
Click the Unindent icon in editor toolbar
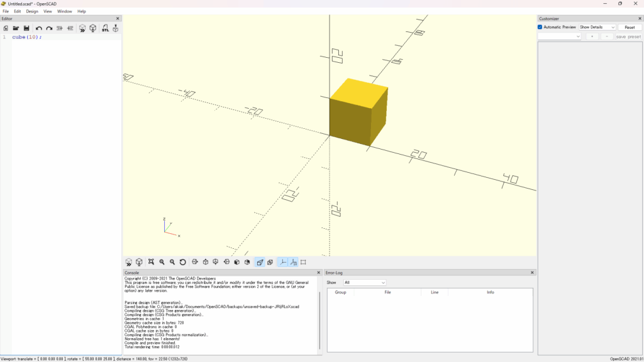pos(60,28)
